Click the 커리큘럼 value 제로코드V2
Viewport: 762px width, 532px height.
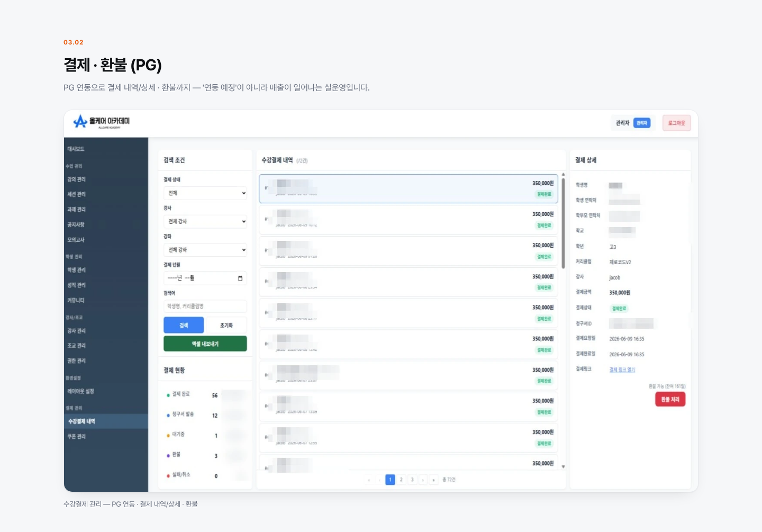tap(620, 262)
